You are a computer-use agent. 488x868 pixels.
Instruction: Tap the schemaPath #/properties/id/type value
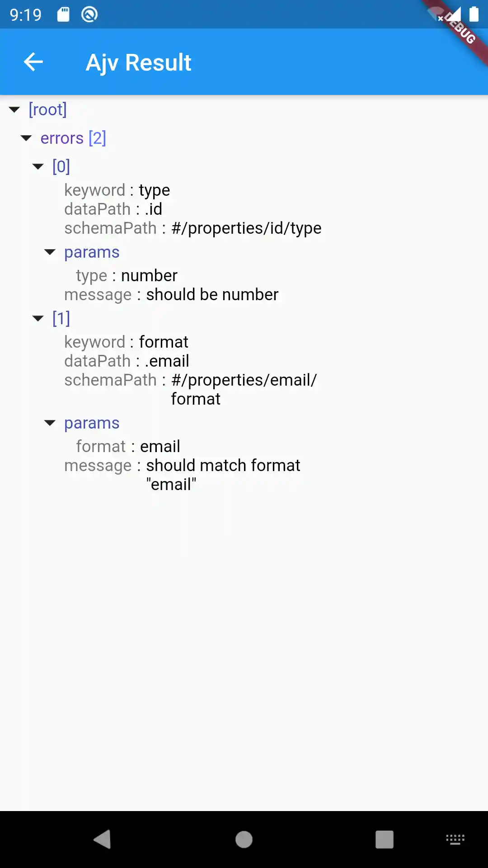(x=246, y=228)
